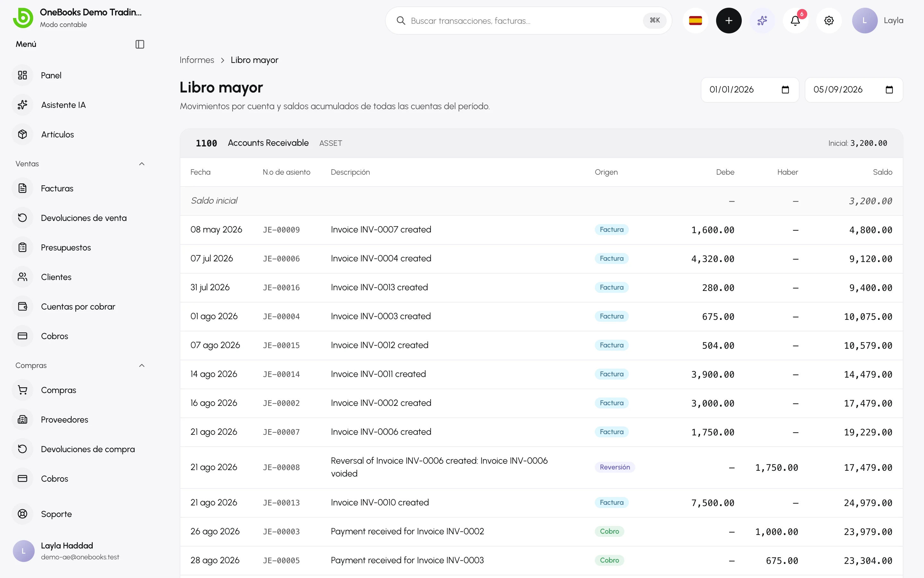This screenshot has width=924, height=578.
Task: Open Panel dashboard icon in sidebar
Action: coord(22,75)
